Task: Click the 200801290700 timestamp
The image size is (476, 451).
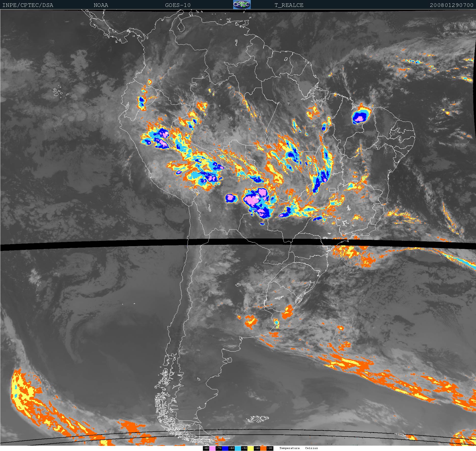Action: pyautogui.click(x=452, y=5)
